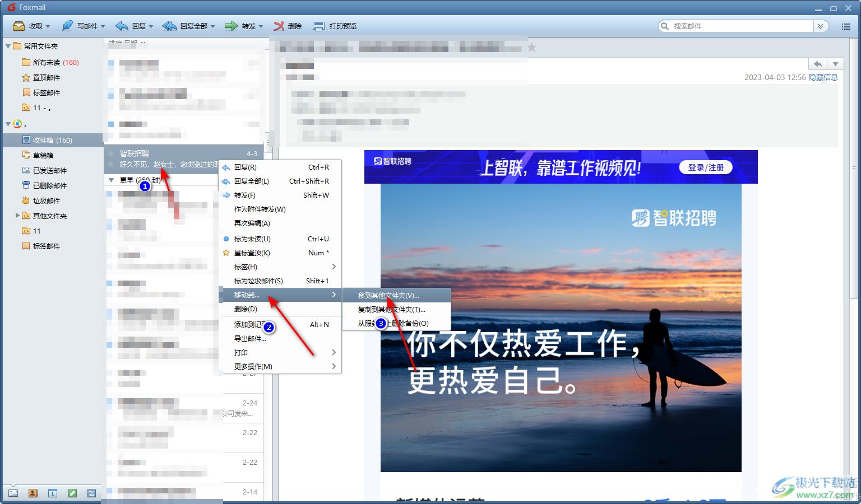Open the dropdown beside header reply arrow

click(x=835, y=64)
